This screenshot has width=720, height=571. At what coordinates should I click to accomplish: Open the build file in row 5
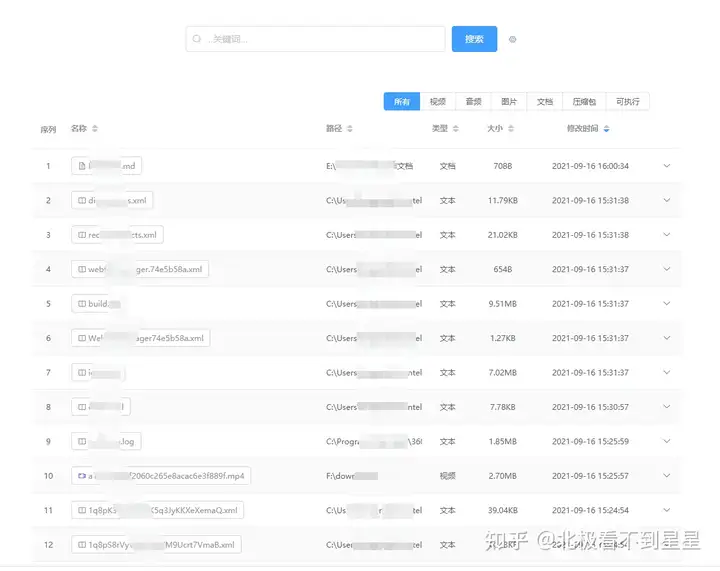[96, 304]
